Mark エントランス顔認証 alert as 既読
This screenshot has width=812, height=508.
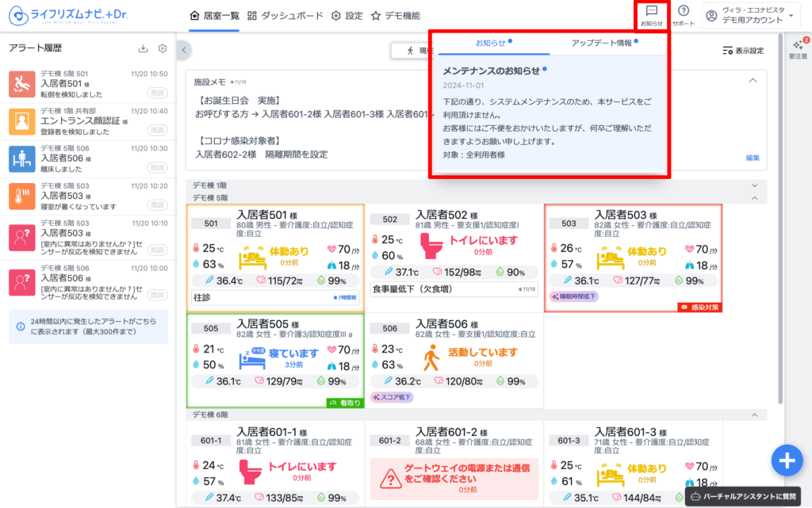pyautogui.click(x=157, y=130)
